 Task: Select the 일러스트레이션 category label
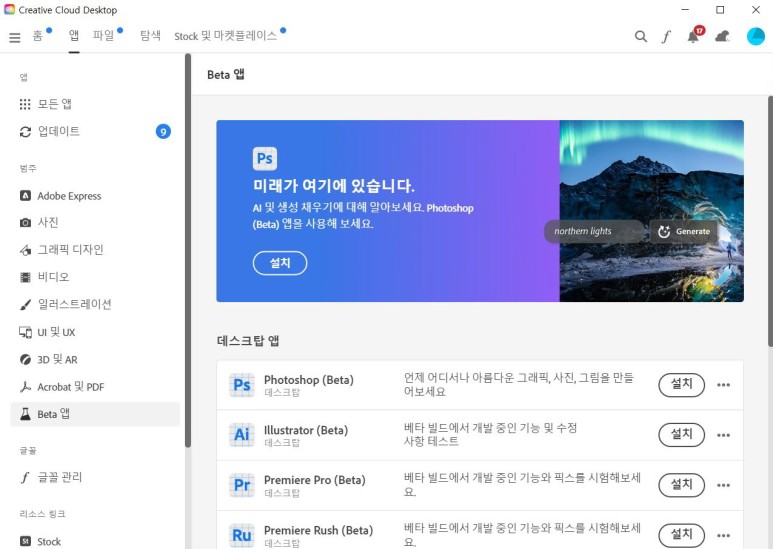click(74, 305)
